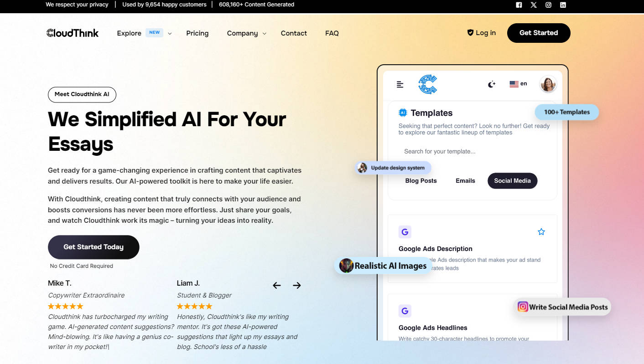
Task: Open the Explore menu item
Action: (x=129, y=33)
